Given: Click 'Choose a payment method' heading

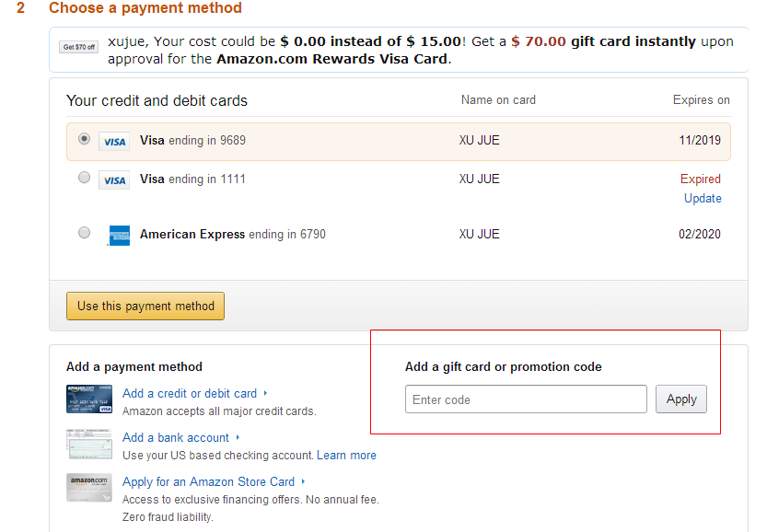Looking at the screenshot, I should 145,8.
